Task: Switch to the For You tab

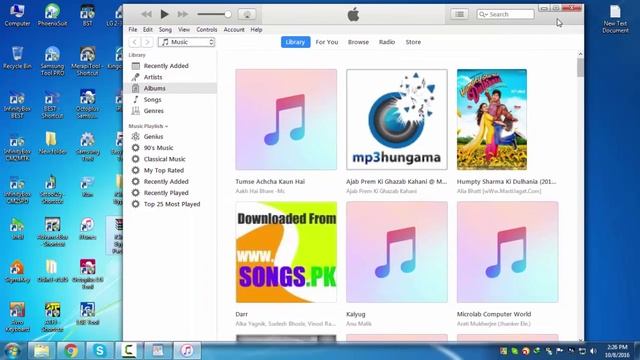Action: 327,42
